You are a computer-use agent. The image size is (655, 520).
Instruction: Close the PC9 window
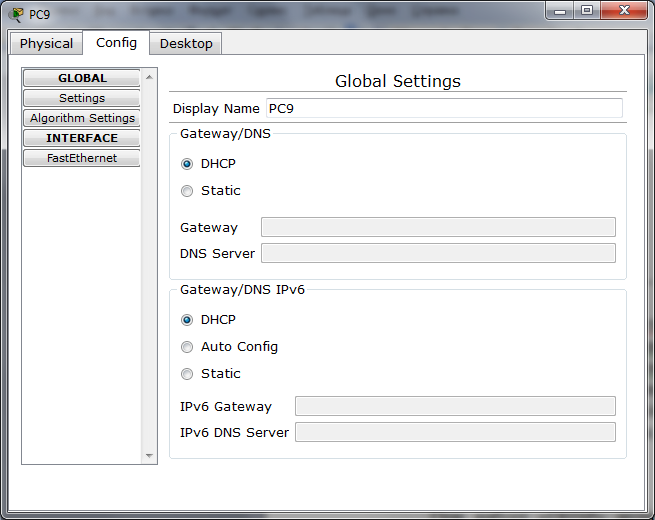(624, 10)
